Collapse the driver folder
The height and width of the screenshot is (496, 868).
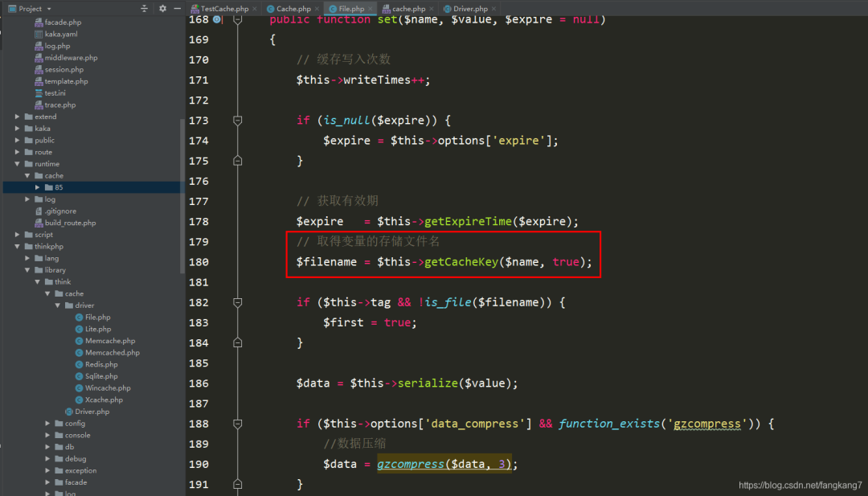58,305
